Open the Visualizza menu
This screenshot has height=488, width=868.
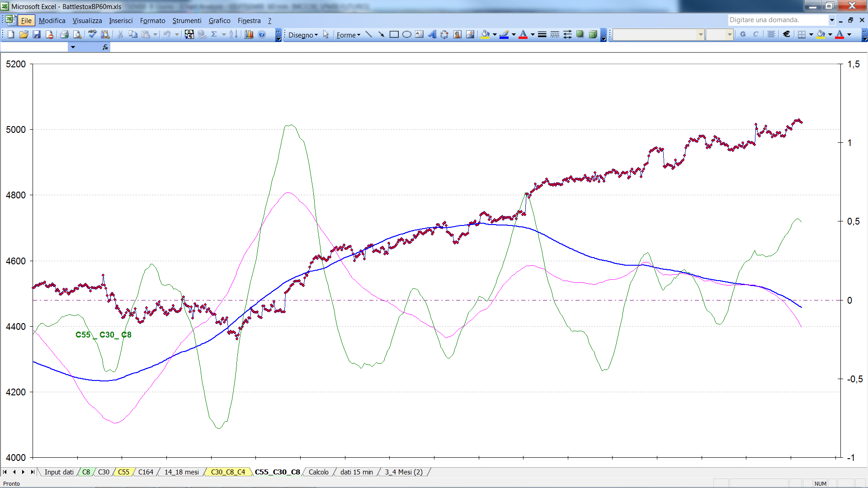click(87, 20)
